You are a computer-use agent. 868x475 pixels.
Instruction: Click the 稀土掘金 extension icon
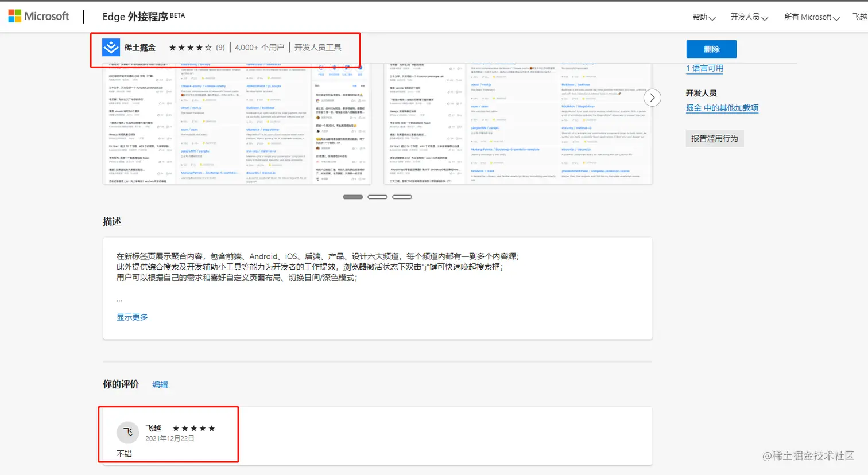click(x=111, y=48)
